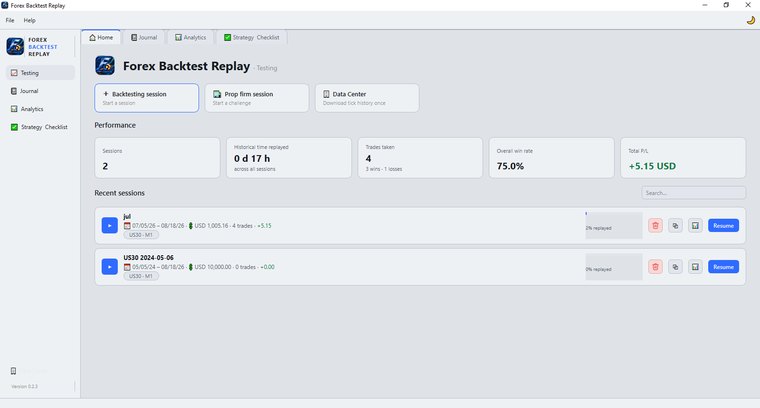This screenshot has width=760, height=408.
Task: Click the US30 - M1 tag under jul
Action: [141, 235]
